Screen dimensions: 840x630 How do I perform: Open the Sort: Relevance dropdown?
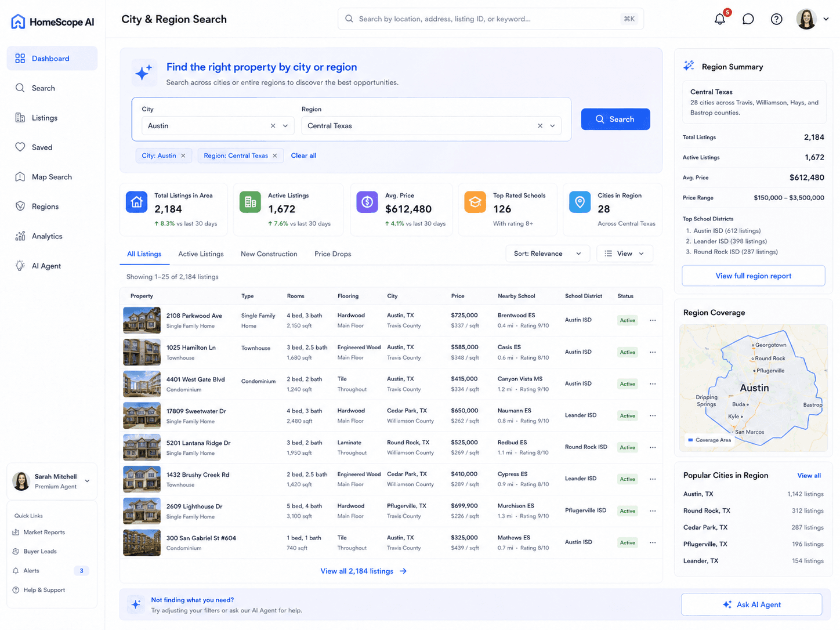[x=548, y=254]
